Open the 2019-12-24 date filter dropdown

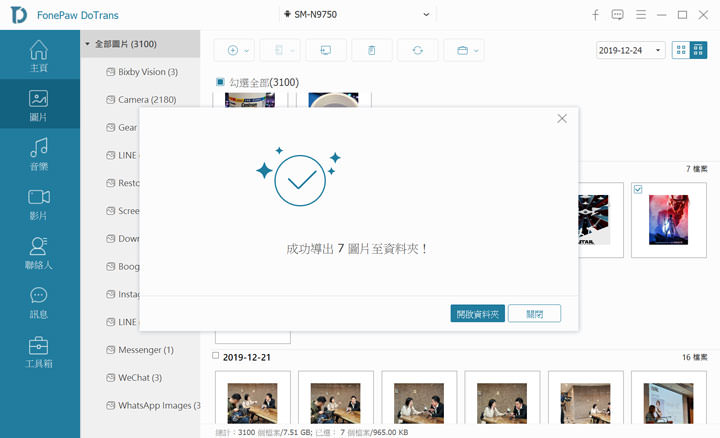[x=631, y=50]
